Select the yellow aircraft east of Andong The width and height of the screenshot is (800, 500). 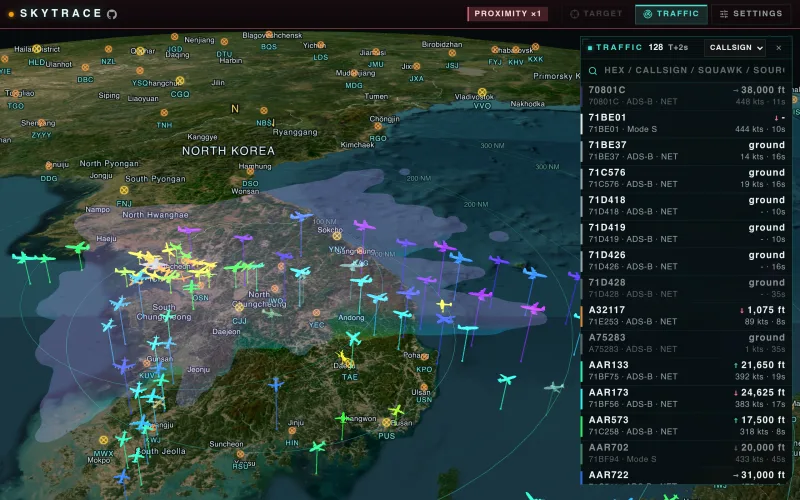click(x=444, y=305)
